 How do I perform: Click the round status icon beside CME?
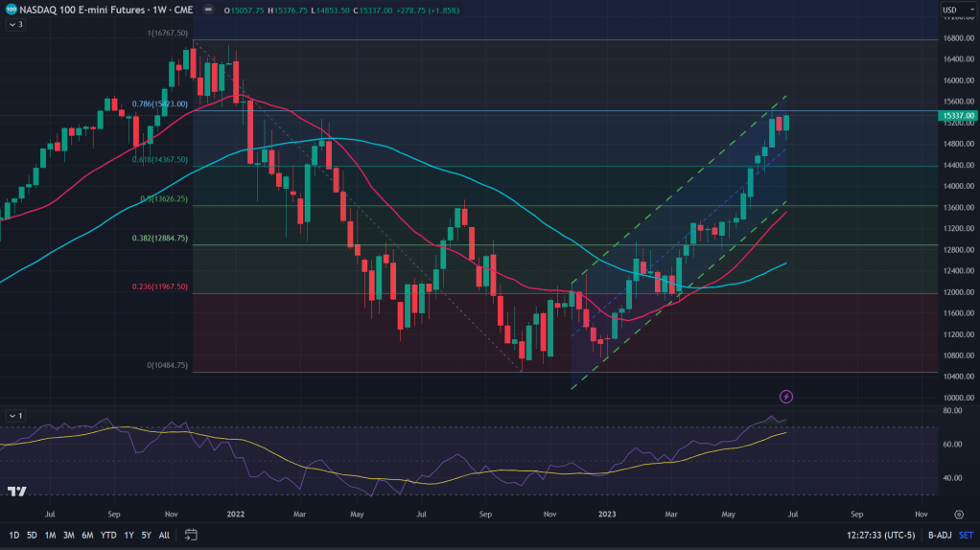click(208, 11)
